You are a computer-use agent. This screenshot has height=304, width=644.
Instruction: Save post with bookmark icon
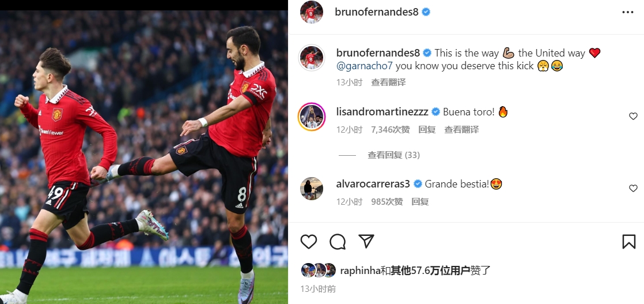tap(629, 242)
